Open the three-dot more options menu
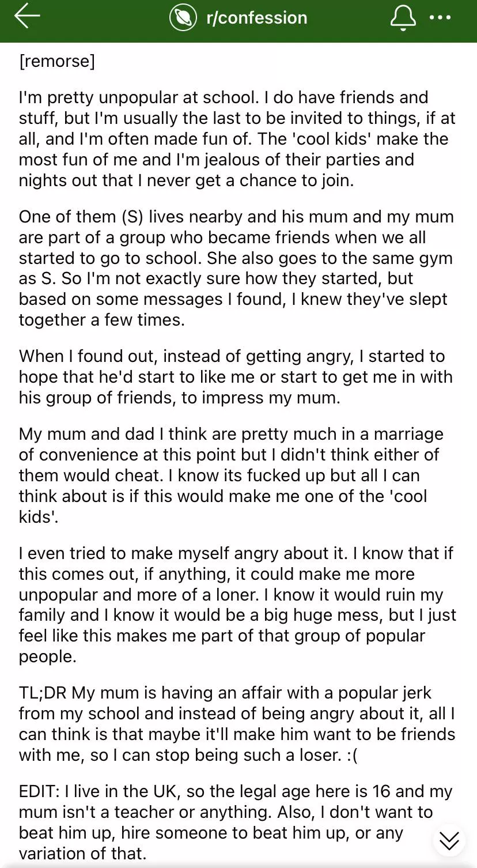 point(441,18)
